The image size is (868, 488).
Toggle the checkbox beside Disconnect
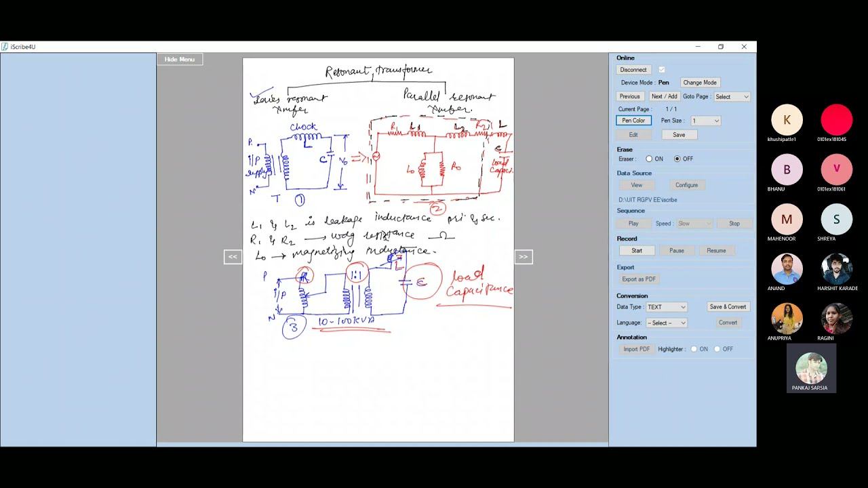click(662, 69)
